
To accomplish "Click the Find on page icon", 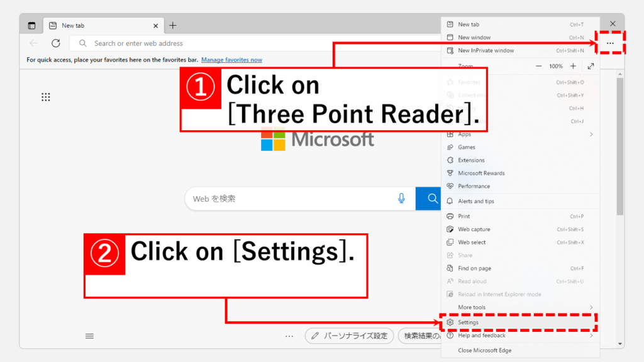I will pyautogui.click(x=450, y=268).
